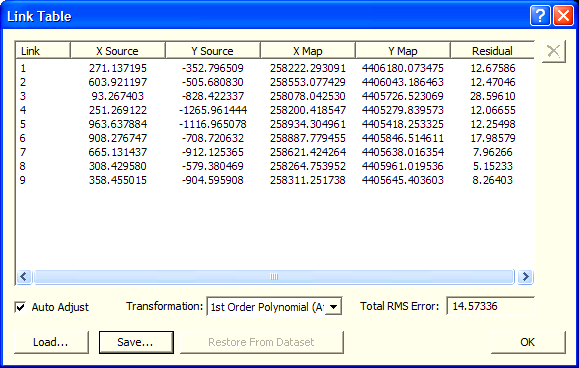Viewport: 579px width, 368px height.
Task: Click the Y Map column header
Action: click(402, 51)
